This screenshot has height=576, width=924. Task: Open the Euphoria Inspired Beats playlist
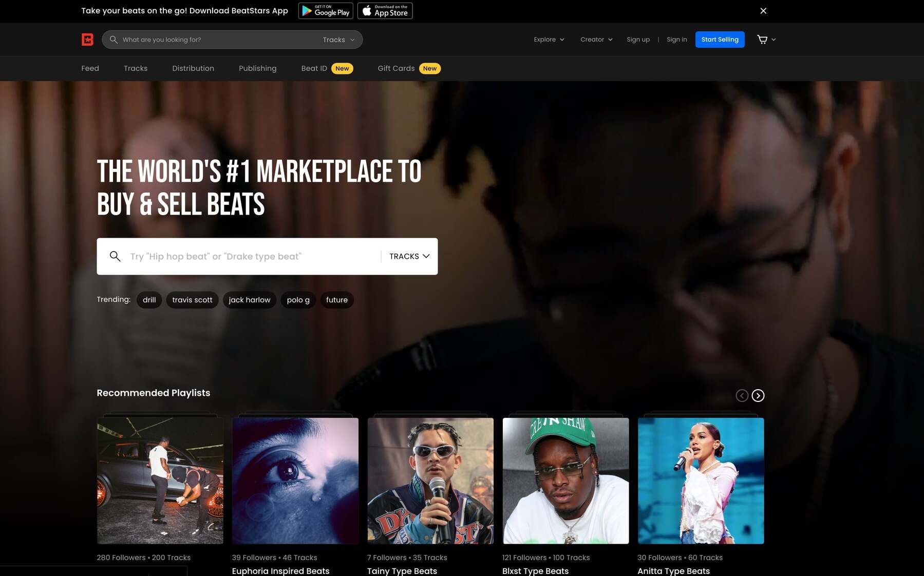point(295,481)
